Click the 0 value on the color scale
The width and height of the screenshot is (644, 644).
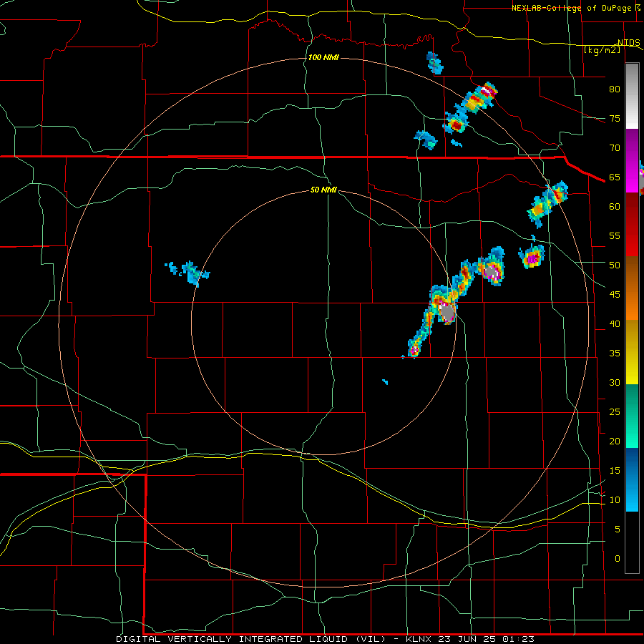pos(618,559)
